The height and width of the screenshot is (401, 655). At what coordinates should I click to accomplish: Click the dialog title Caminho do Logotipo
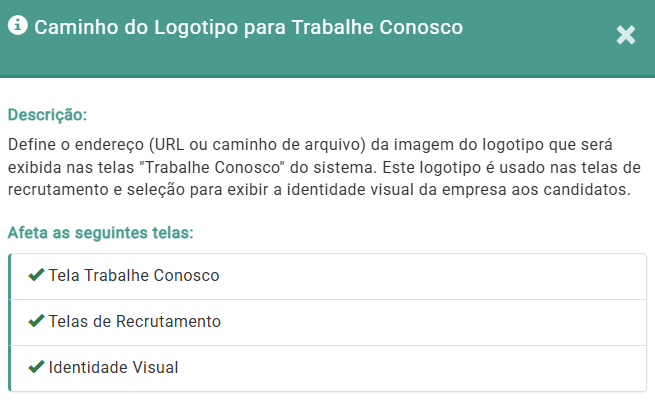[249, 28]
